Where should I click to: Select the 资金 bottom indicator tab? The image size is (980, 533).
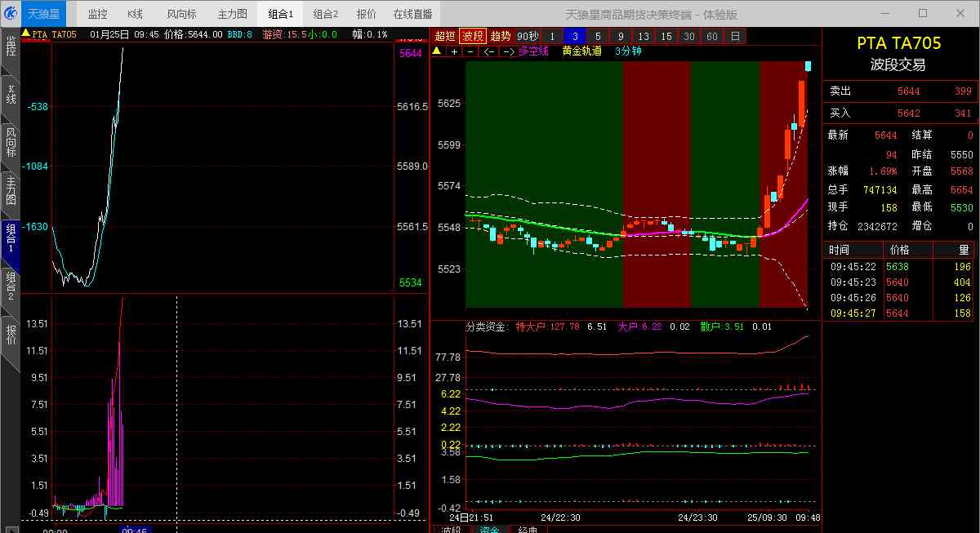point(490,529)
